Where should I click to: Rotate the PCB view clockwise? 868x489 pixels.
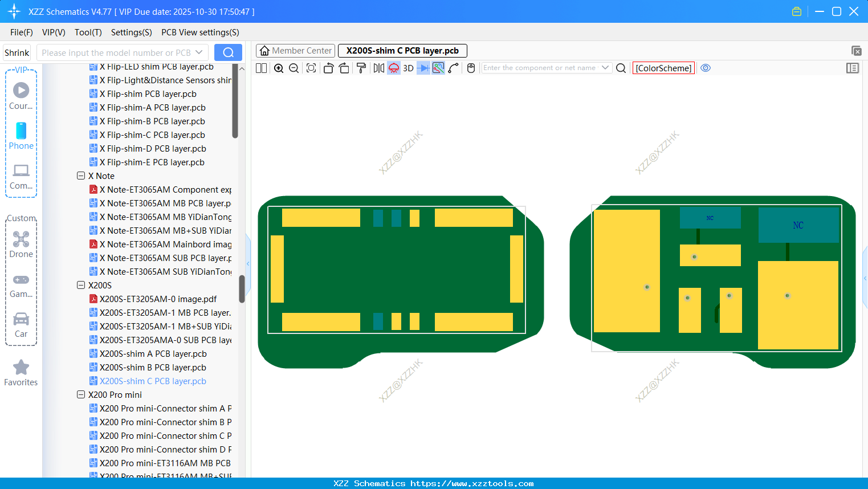pyautogui.click(x=344, y=68)
